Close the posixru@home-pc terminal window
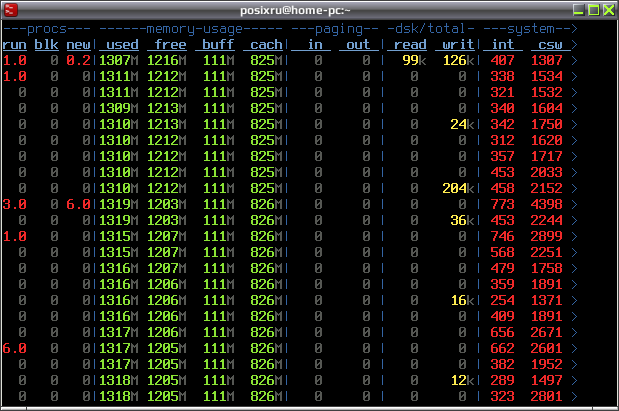Viewport: 619px width, 411px height. point(608,10)
